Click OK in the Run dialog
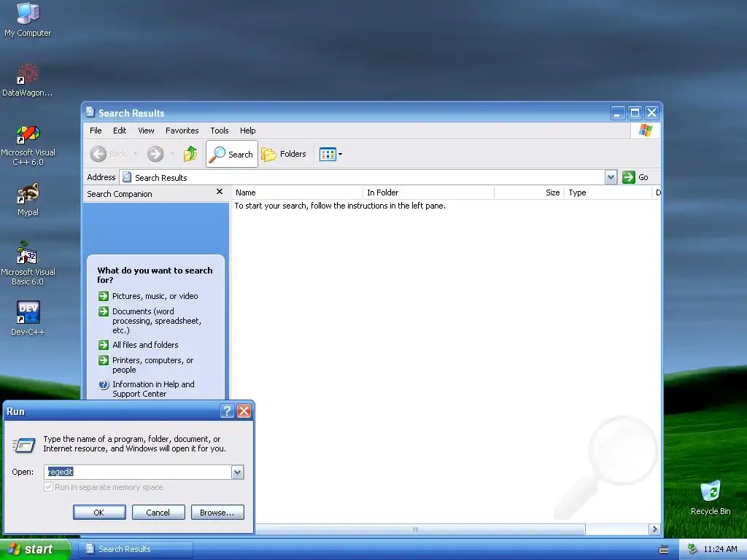This screenshot has width=747, height=560. [x=99, y=513]
